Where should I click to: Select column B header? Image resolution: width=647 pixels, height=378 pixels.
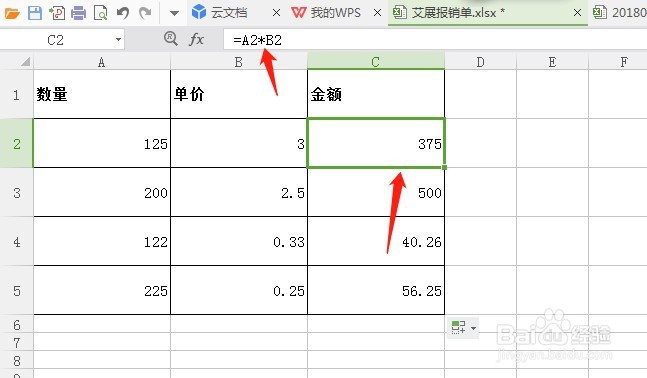click(x=238, y=62)
